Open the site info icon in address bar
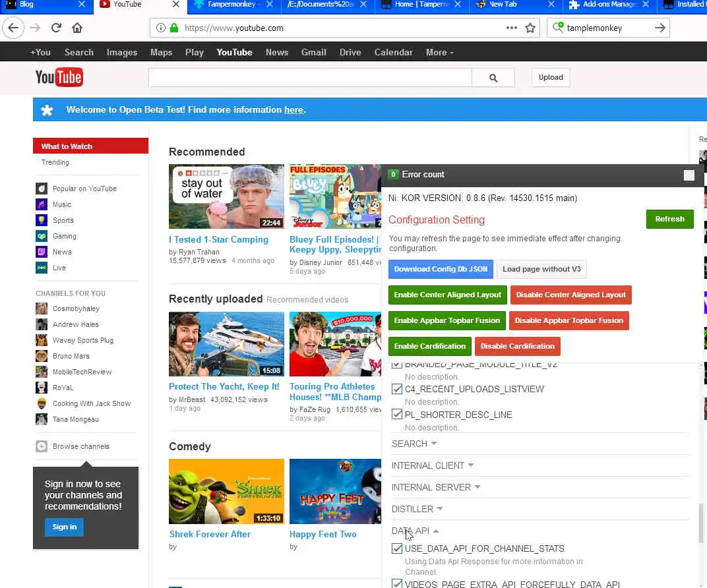Image resolution: width=707 pixels, height=588 pixels. (x=160, y=28)
